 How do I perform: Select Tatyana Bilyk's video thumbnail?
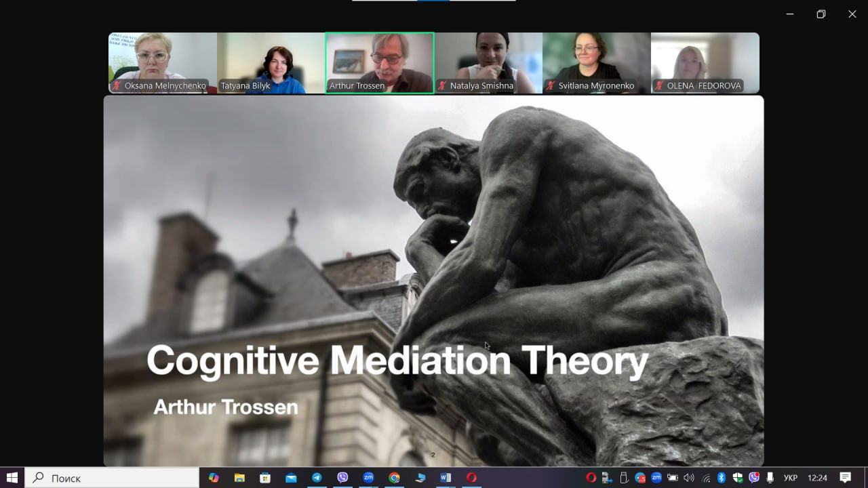tap(271, 63)
